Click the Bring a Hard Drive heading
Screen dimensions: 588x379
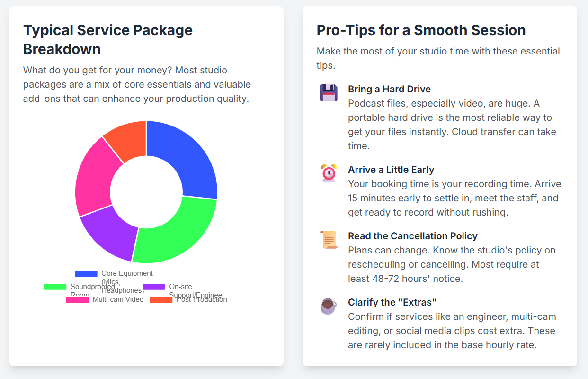point(389,89)
